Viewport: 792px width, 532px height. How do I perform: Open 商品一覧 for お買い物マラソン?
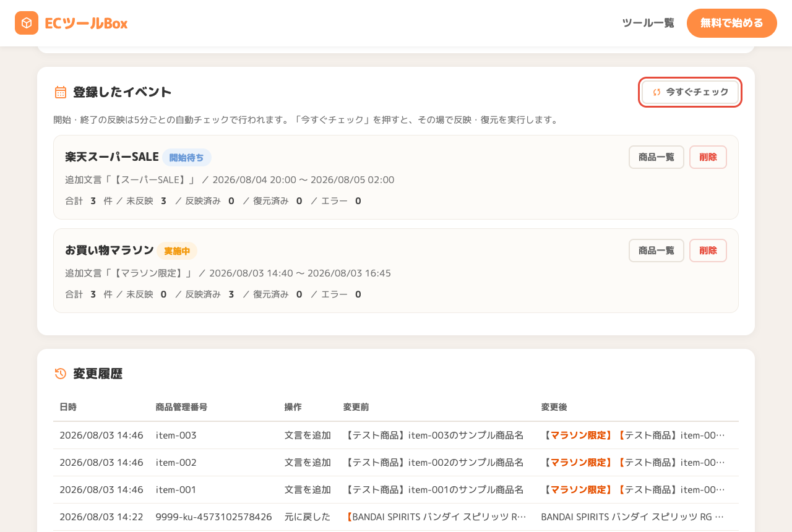coord(656,251)
